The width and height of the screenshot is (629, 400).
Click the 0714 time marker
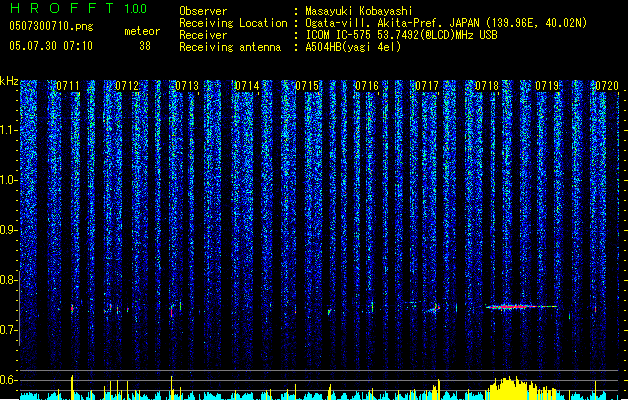click(x=247, y=86)
